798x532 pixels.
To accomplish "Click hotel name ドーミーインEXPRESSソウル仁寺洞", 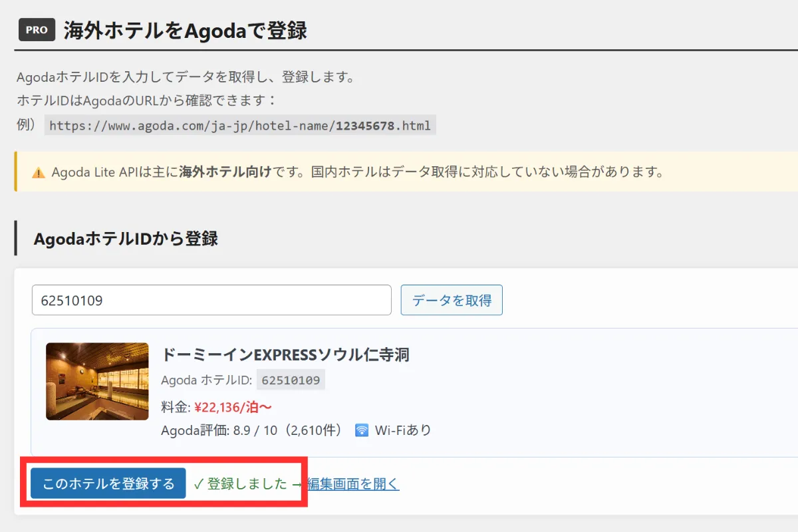I will pos(285,354).
